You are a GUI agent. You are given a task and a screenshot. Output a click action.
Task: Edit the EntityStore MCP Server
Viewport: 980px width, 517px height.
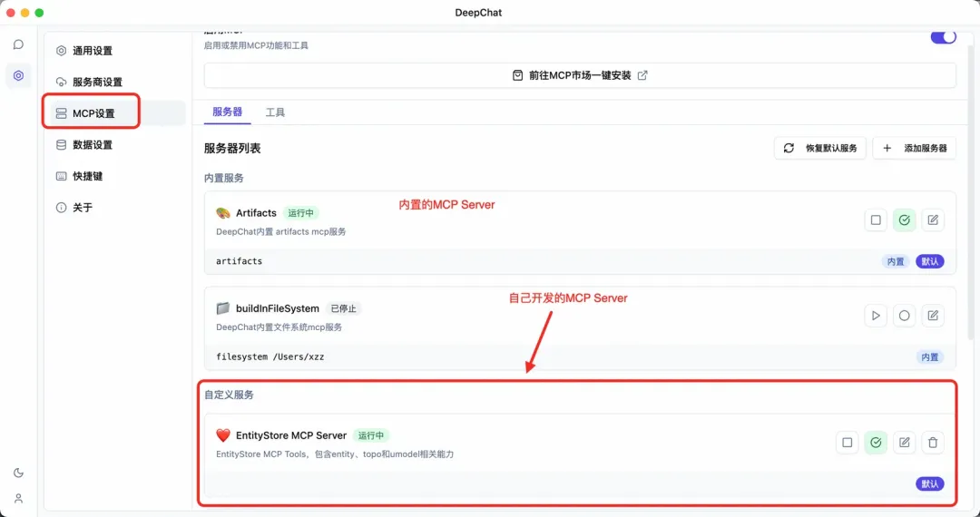click(904, 443)
